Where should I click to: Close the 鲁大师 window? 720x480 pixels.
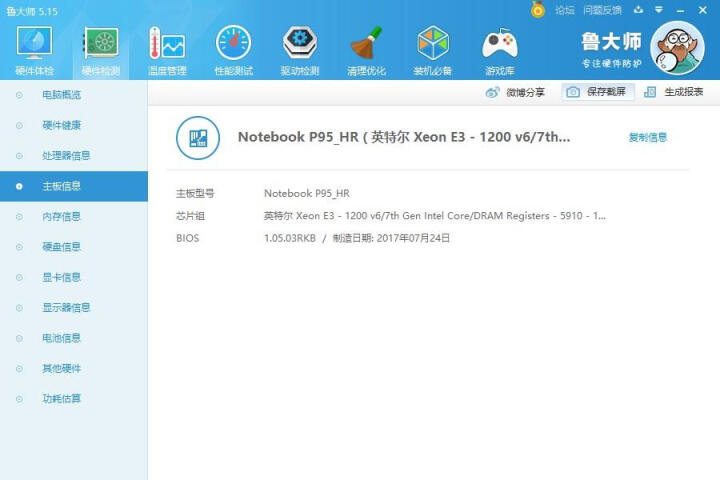703,10
